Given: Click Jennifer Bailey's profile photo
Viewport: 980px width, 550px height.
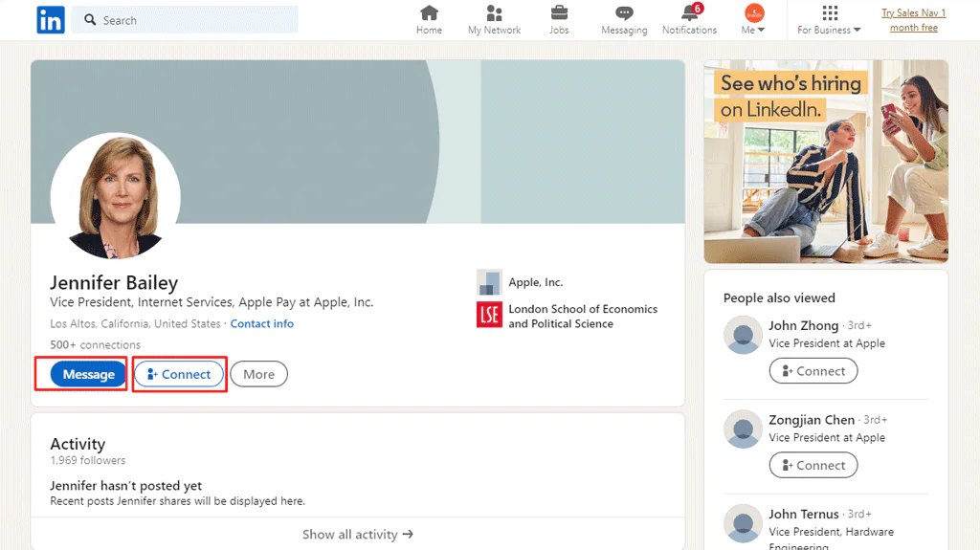Looking at the screenshot, I should 116,196.
